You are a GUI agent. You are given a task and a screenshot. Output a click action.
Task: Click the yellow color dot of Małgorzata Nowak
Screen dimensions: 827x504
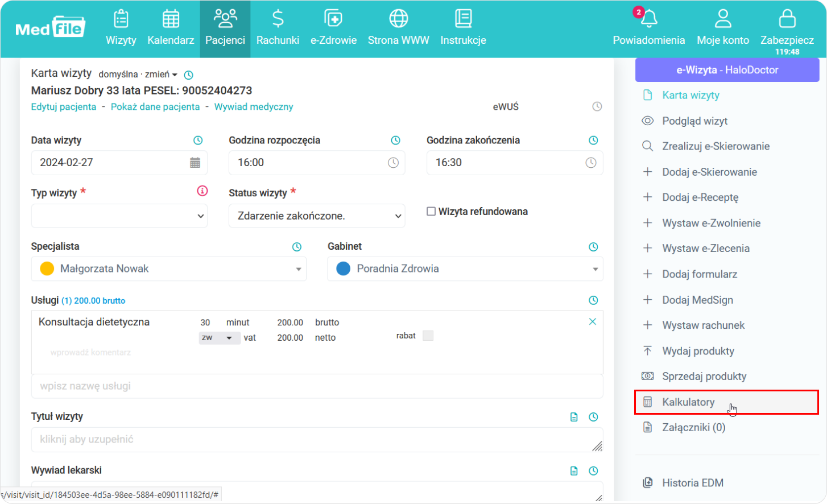(47, 268)
